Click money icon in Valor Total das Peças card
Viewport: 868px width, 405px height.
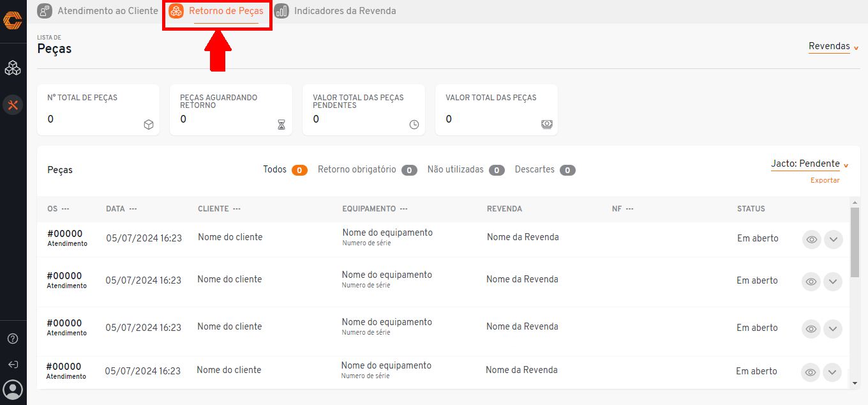[x=547, y=125]
